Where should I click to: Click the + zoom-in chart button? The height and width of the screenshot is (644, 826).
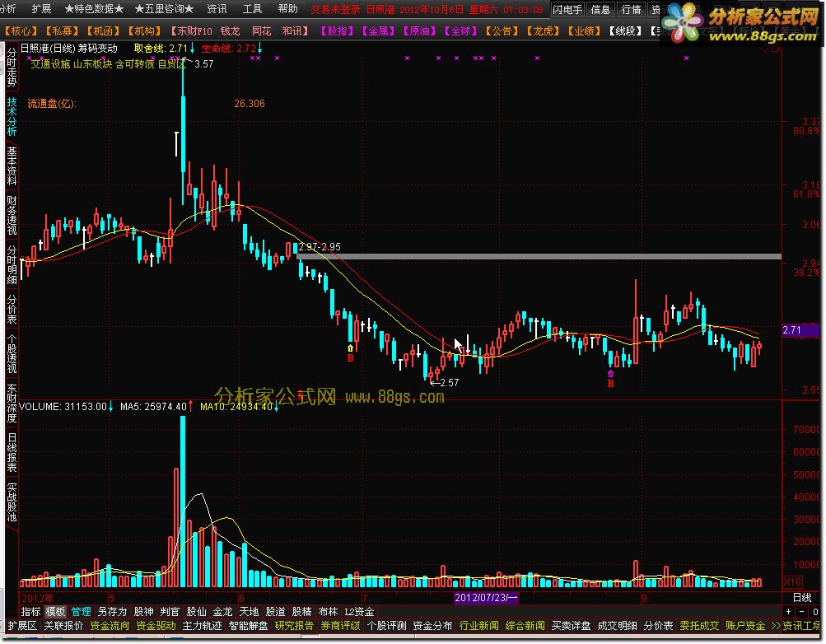click(x=789, y=612)
